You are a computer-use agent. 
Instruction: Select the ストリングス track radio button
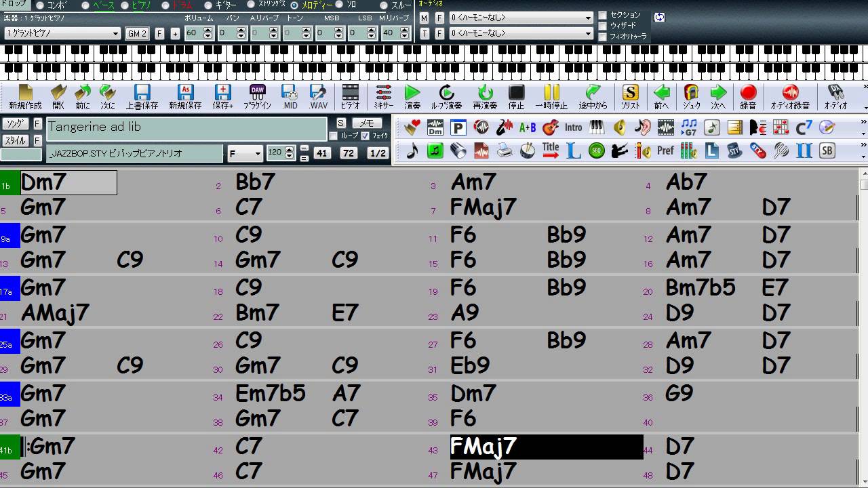coord(250,5)
